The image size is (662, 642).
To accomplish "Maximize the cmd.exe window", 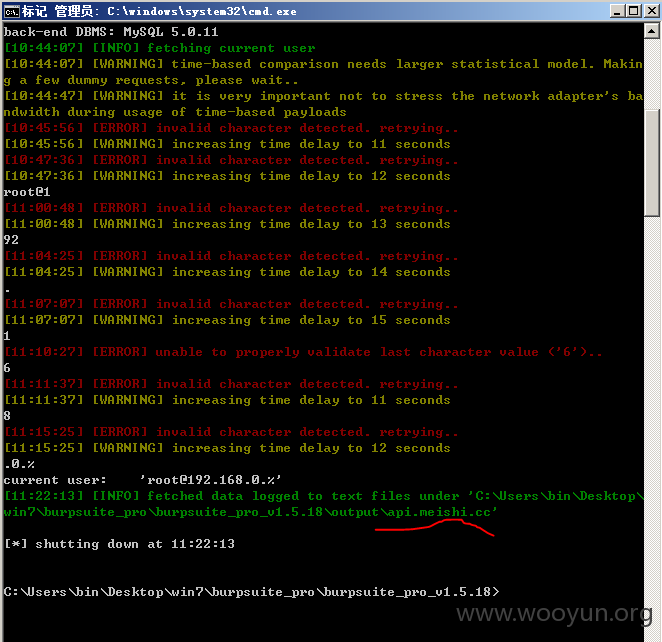I will coord(634,11).
